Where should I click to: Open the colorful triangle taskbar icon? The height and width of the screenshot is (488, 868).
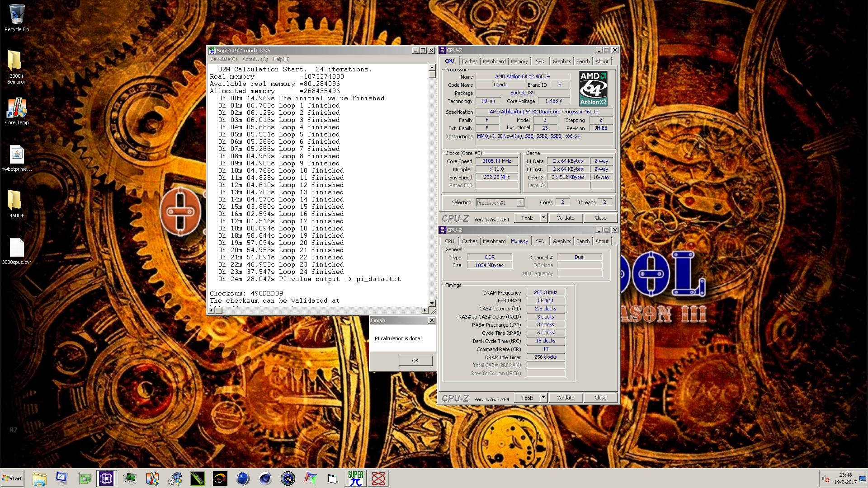pyautogui.click(x=311, y=479)
